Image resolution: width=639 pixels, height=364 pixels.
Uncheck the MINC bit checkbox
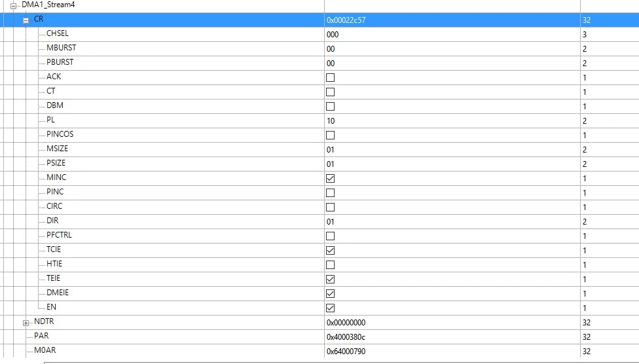(331, 179)
